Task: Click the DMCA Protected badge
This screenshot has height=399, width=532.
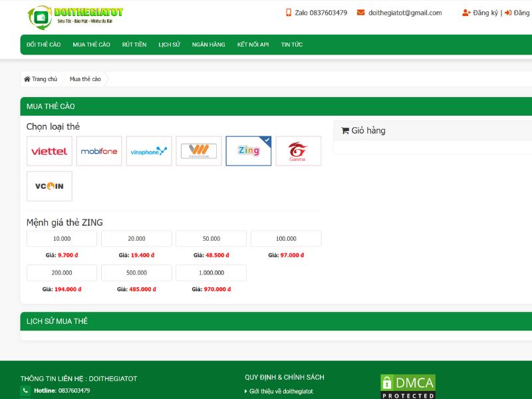Action: 408,386
